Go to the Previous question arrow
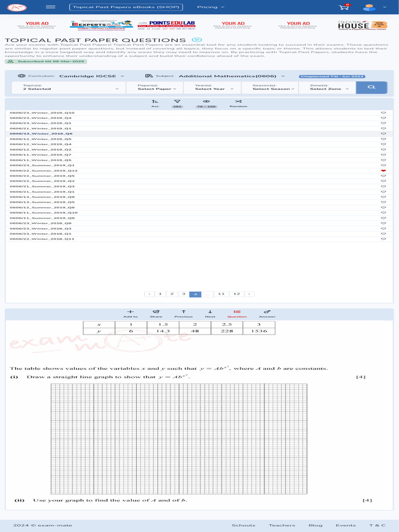Viewport: 399px width, 532px height. [x=183, y=312]
